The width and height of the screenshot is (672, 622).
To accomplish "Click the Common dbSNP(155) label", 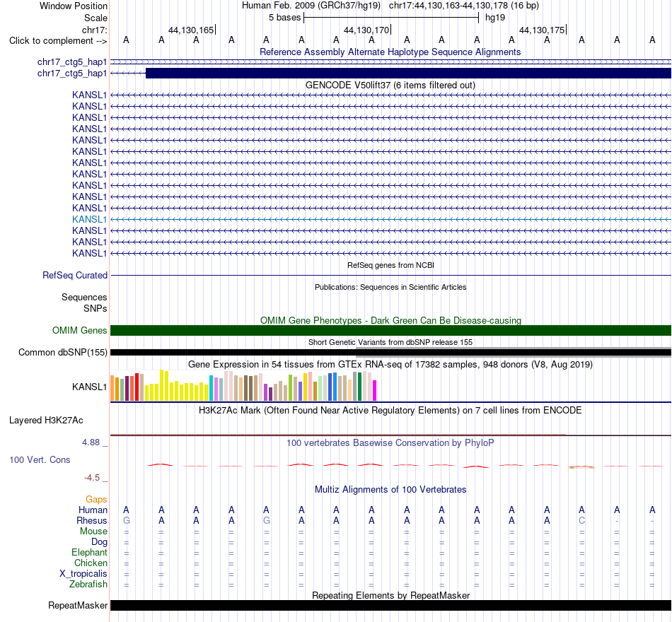I will [x=62, y=353].
